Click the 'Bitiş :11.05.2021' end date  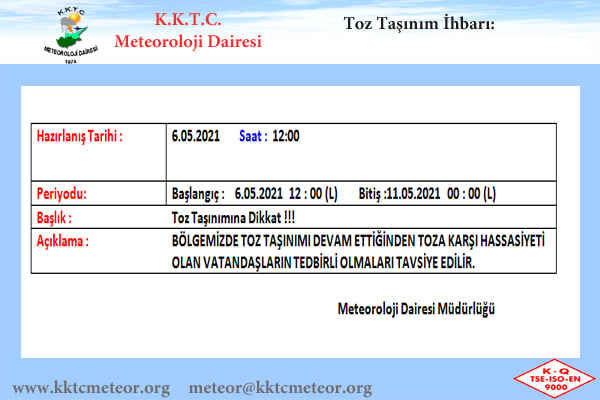pyautogui.click(x=399, y=194)
